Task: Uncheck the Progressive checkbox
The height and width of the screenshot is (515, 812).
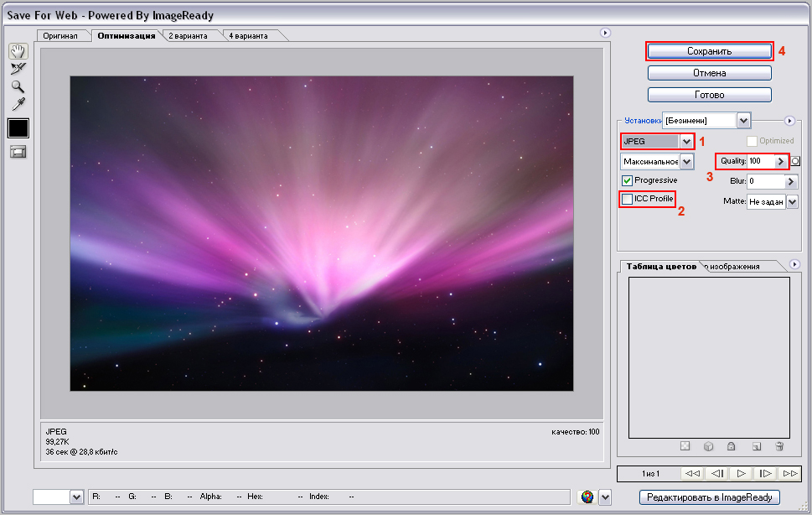Action: pyautogui.click(x=627, y=180)
